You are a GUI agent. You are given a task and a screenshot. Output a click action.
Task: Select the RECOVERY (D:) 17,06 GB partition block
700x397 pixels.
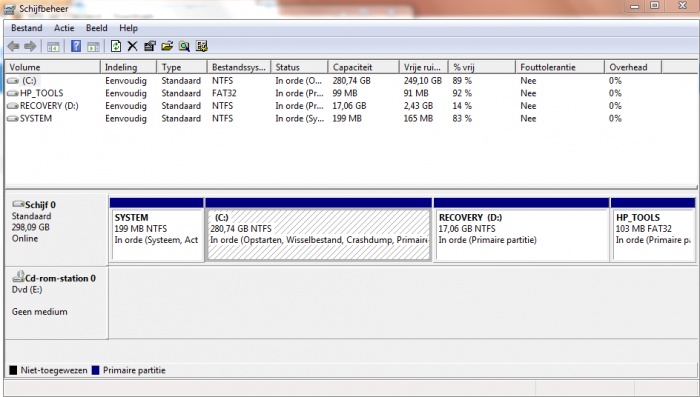click(521, 230)
